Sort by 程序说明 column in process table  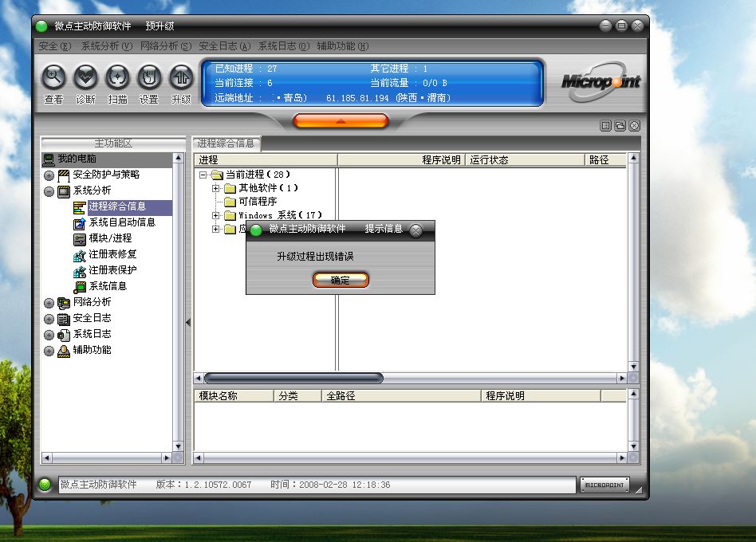point(401,160)
